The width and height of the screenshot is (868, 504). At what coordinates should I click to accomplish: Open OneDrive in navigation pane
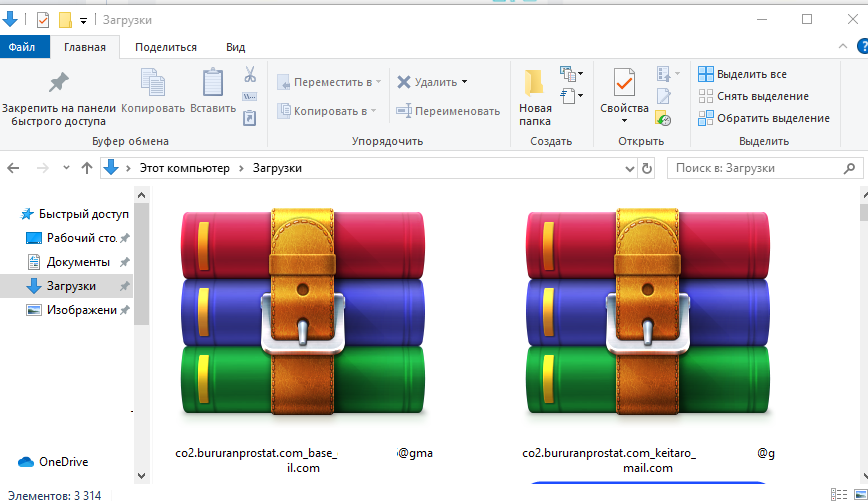53,462
